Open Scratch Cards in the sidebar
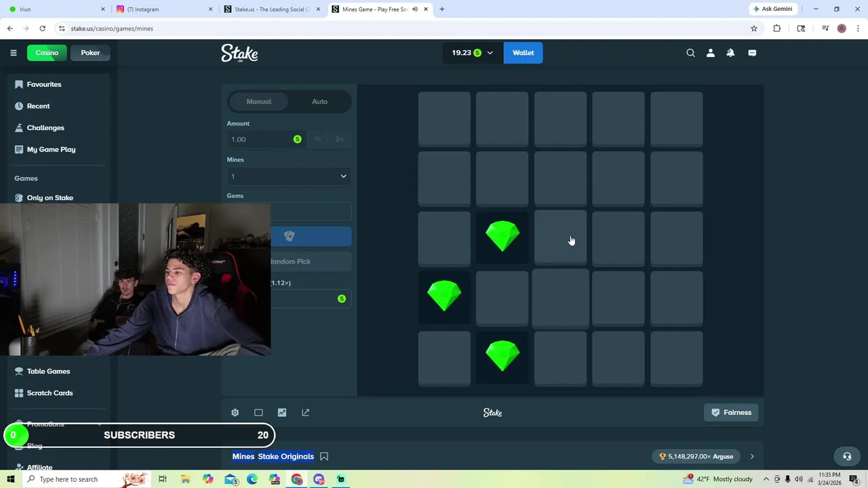The width and height of the screenshot is (868, 488). click(50, 393)
